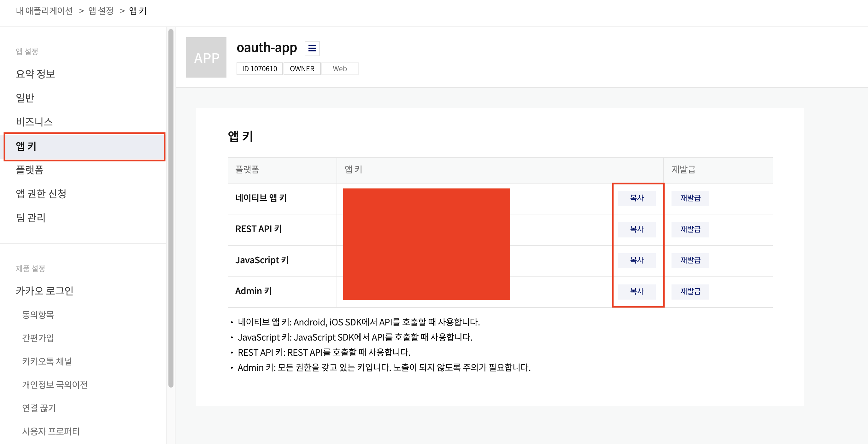
Task: Reissue the JavaScript 키 via 재발급
Action: (x=690, y=260)
